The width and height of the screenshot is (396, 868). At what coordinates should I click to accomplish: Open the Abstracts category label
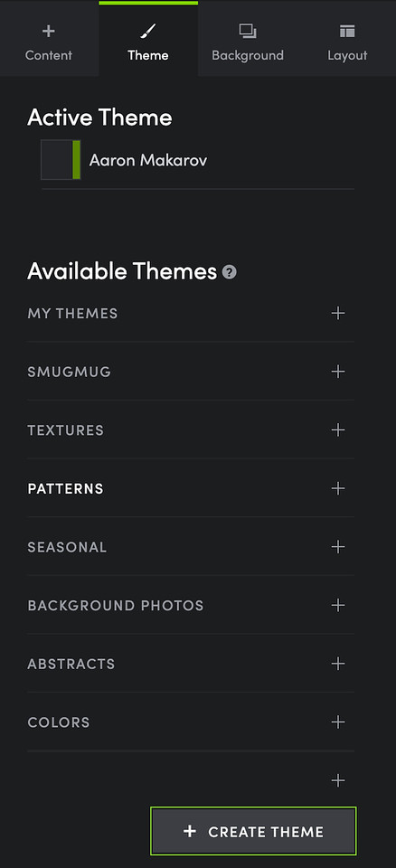71,664
